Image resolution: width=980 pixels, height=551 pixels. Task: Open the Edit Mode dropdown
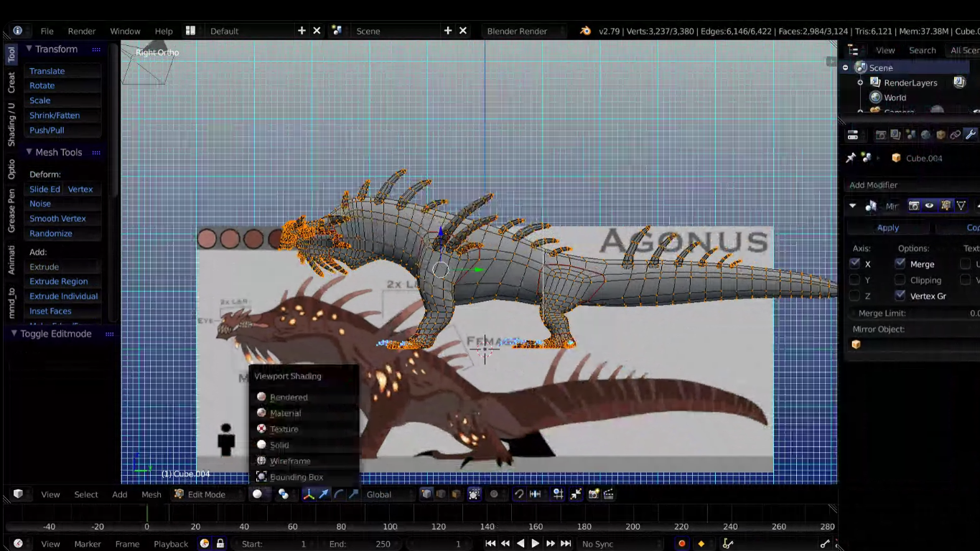point(207,494)
